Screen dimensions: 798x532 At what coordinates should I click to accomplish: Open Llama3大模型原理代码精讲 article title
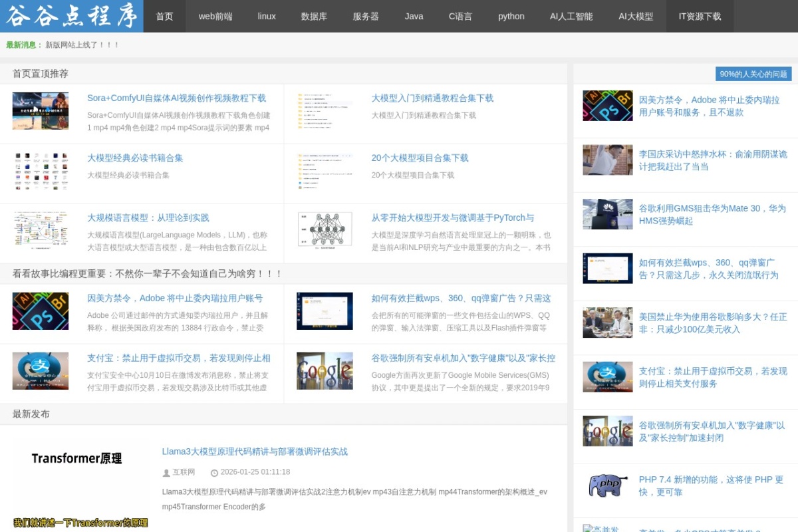[x=255, y=452]
